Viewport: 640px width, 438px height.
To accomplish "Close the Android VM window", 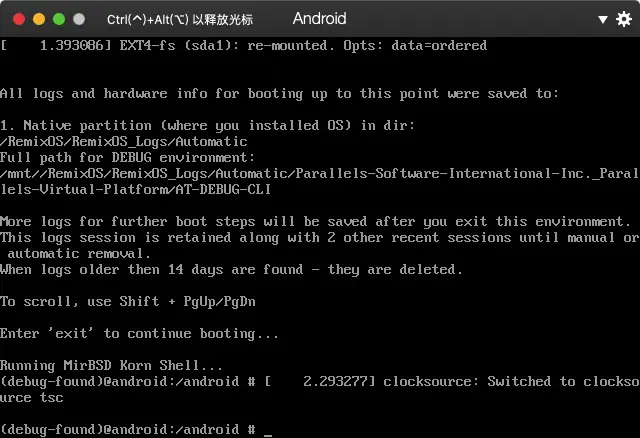I will (x=18, y=19).
